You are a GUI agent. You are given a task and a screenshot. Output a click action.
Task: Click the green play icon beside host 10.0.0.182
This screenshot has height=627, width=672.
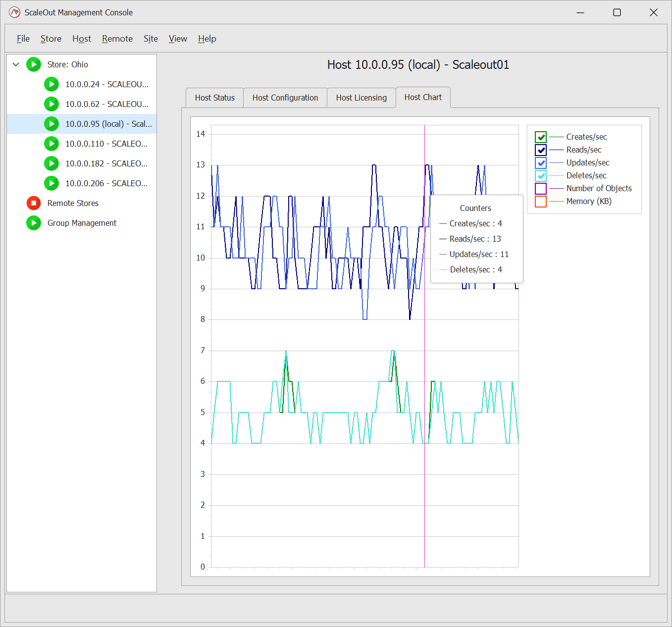pos(52,163)
